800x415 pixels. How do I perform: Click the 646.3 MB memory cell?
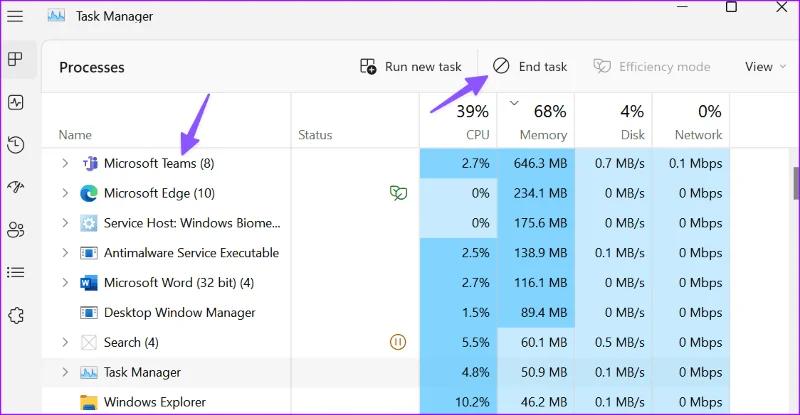coord(536,163)
